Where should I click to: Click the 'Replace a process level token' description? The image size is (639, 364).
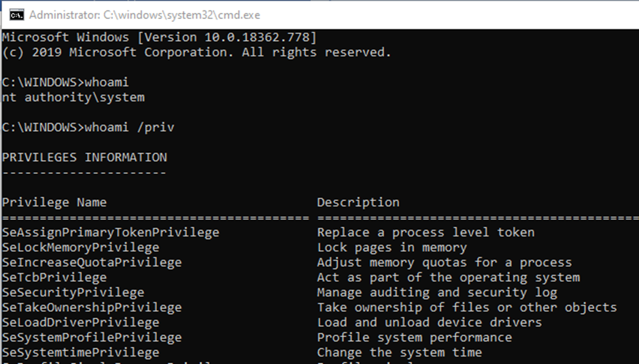coord(426,232)
